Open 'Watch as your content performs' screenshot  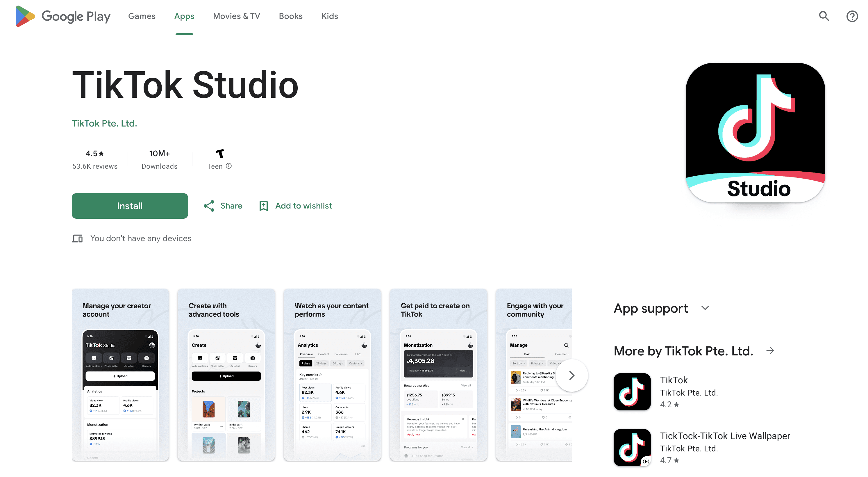[332, 375]
